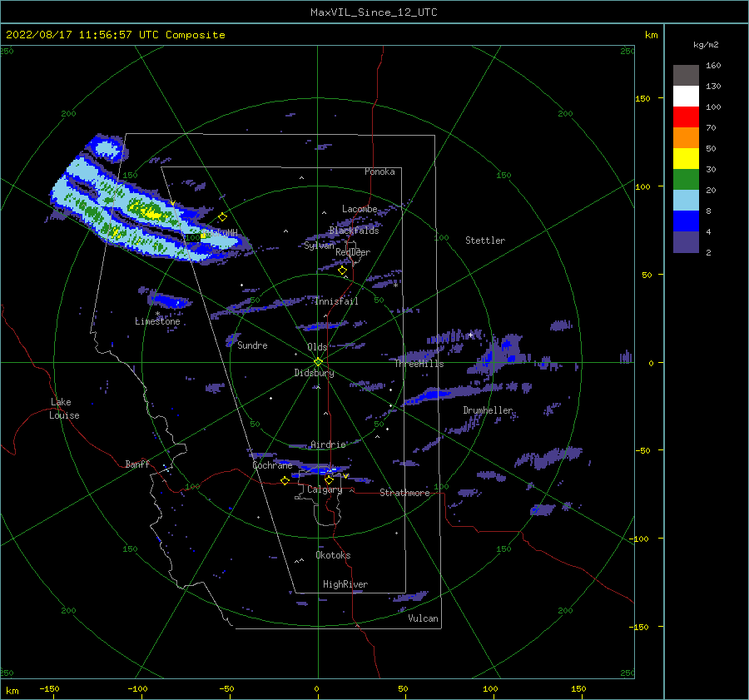749x700 pixels.
Task: Click the 8 legend value
Action: [x=708, y=211]
